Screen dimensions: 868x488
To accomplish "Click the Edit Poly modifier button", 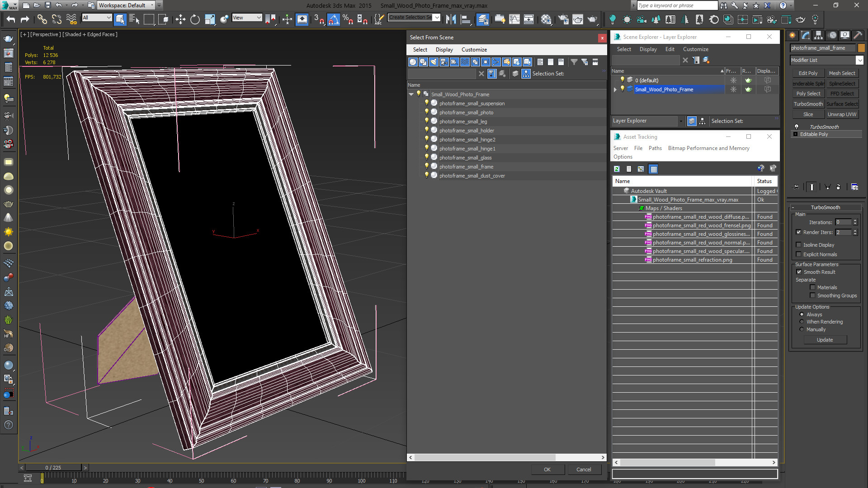I will point(808,73).
